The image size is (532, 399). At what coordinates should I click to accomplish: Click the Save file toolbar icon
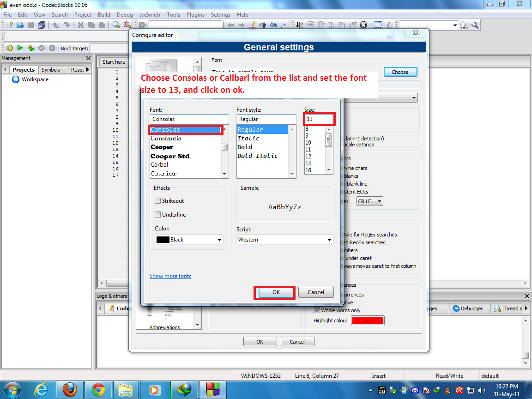pyautogui.click(x=31, y=25)
